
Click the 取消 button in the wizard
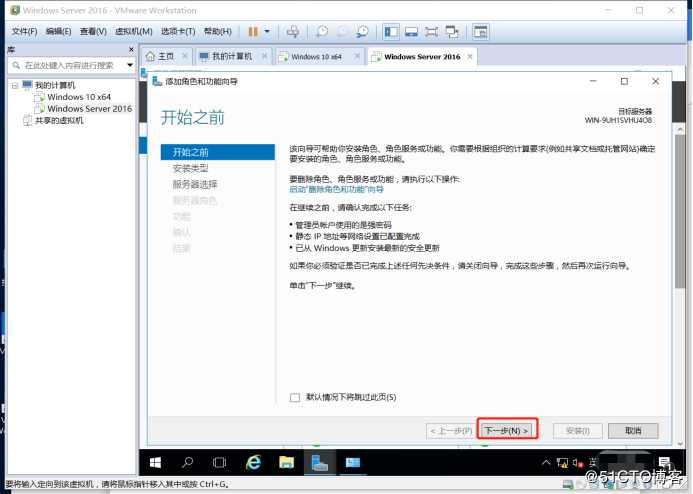633,430
